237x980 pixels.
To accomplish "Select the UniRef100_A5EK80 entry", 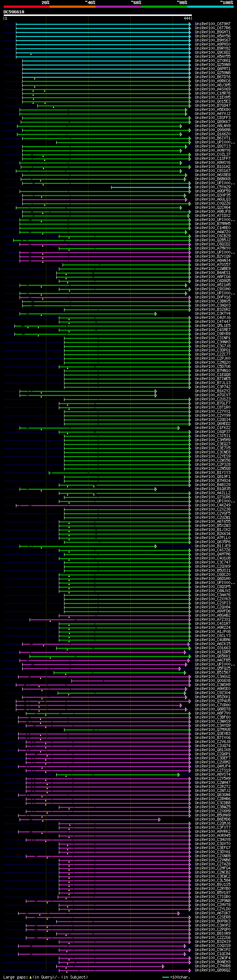I will click(x=212, y=109).
